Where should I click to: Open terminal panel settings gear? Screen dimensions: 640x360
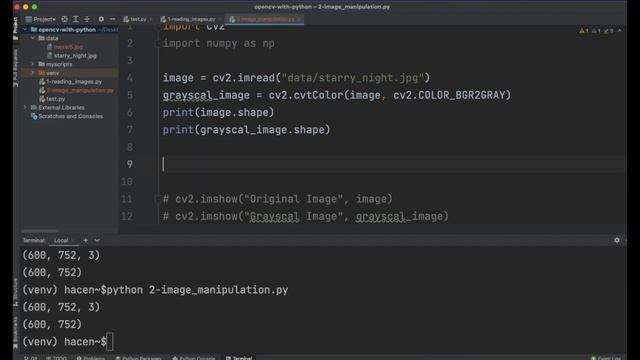tap(617, 240)
